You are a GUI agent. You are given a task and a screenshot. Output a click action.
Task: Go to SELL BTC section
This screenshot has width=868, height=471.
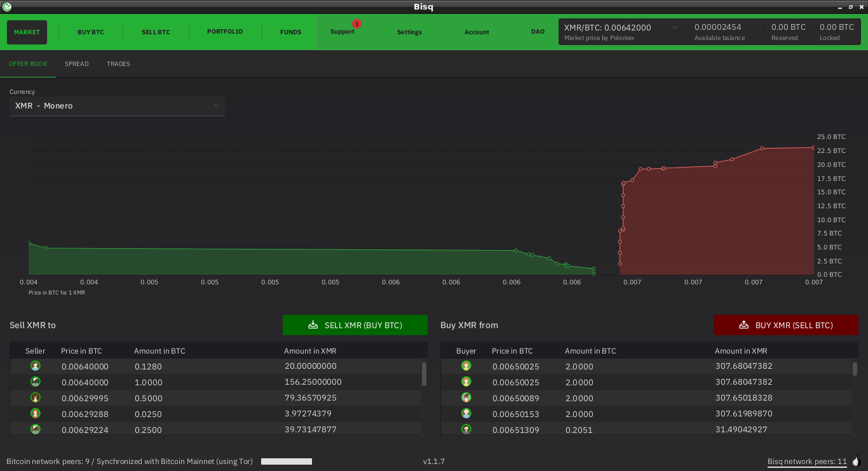point(156,32)
